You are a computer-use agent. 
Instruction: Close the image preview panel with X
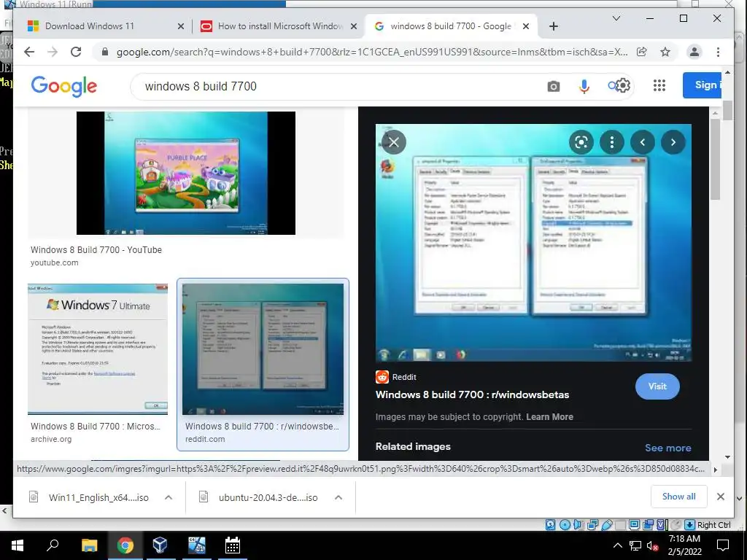click(393, 142)
